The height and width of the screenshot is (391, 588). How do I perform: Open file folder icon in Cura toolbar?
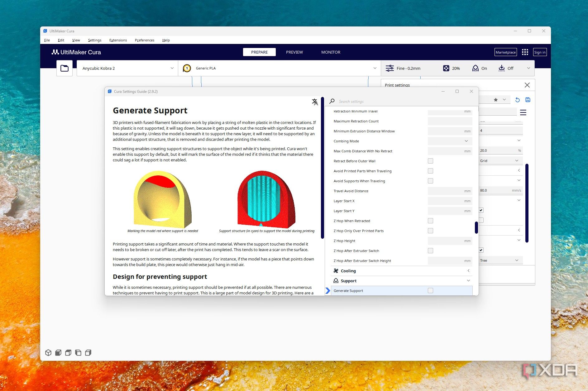click(65, 68)
